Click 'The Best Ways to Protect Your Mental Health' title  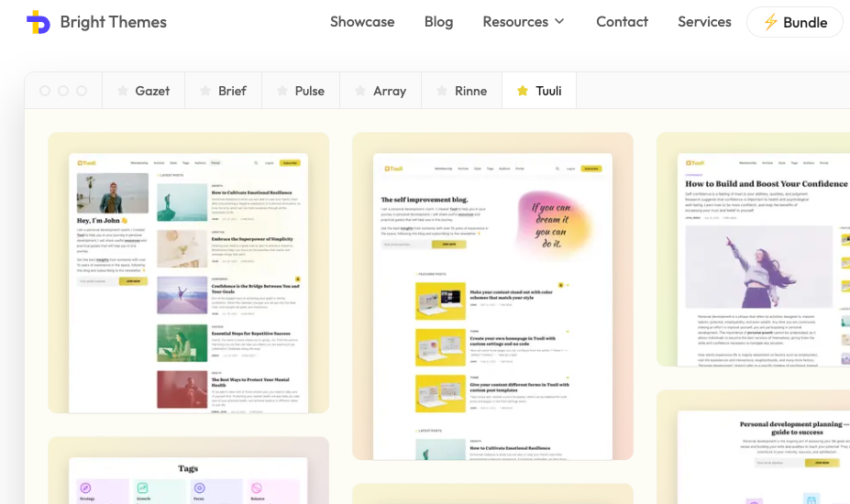(x=250, y=383)
